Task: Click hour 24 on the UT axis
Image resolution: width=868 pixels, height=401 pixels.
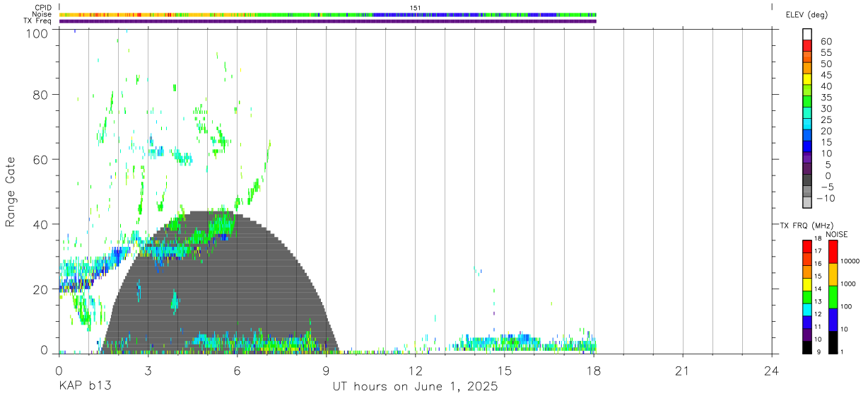Action: 771,370
